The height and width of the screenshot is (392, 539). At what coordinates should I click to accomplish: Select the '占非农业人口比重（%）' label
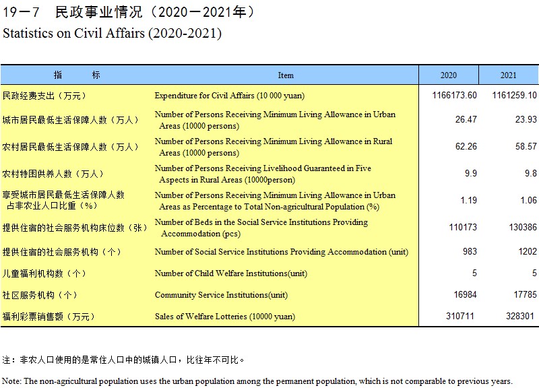(53, 206)
